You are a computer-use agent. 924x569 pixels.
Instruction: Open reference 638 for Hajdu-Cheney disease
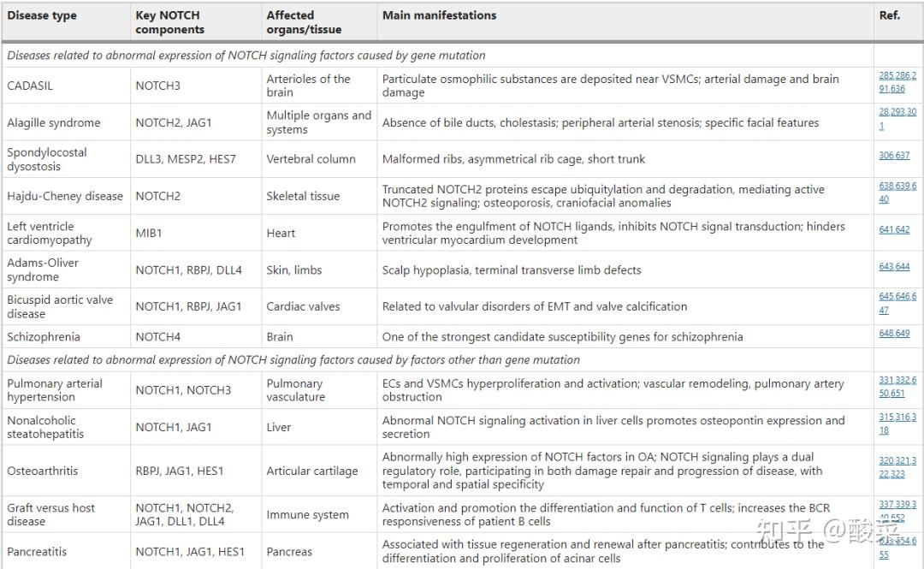tap(886, 186)
